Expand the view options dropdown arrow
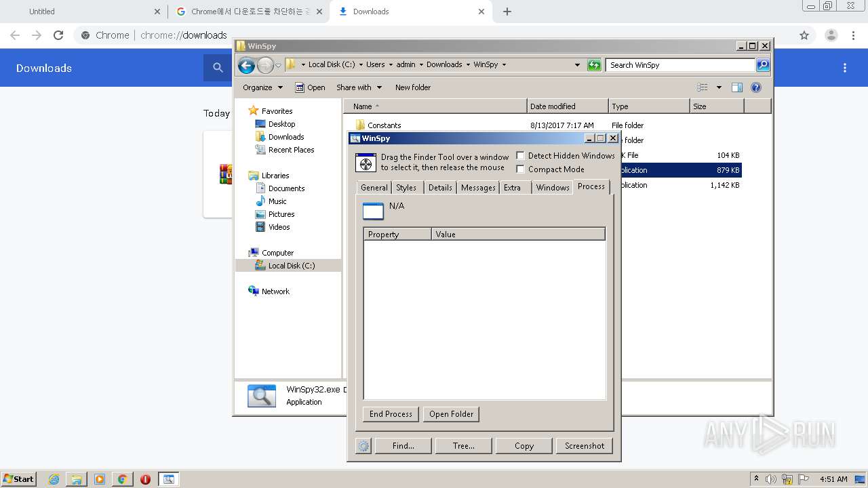 pos(719,87)
